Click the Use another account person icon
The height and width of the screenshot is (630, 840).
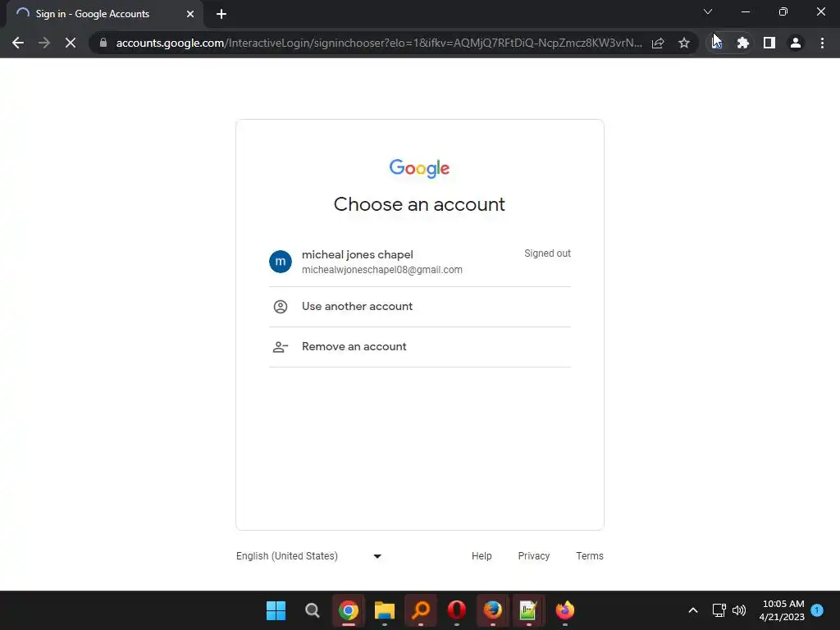pyautogui.click(x=281, y=307)
